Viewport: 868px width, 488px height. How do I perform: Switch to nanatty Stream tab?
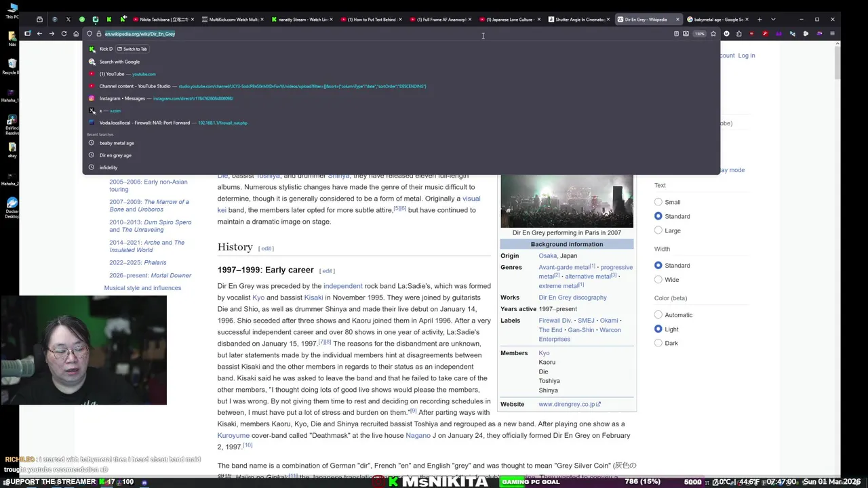(x=302, y=20)
